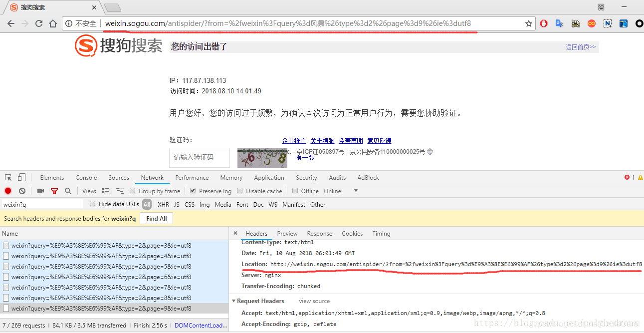Click the Find All button

tap(156, 218)
